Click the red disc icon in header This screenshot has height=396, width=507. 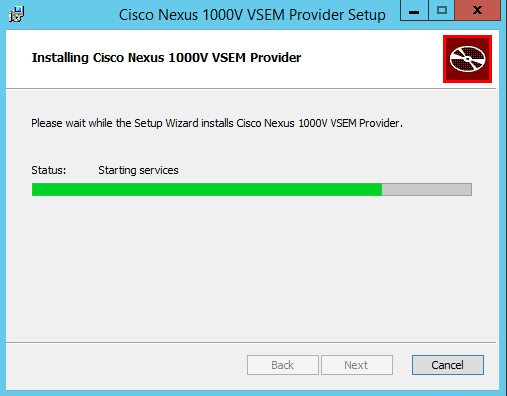click(x=467, y=59)
